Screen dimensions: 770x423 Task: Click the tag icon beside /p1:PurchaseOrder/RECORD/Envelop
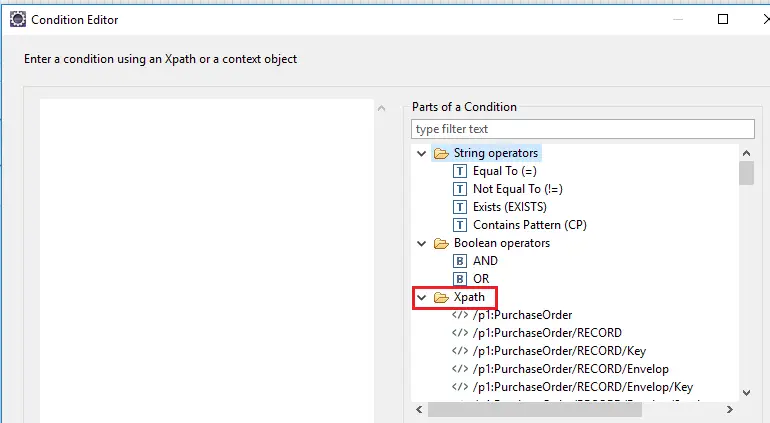pos(460,369)
